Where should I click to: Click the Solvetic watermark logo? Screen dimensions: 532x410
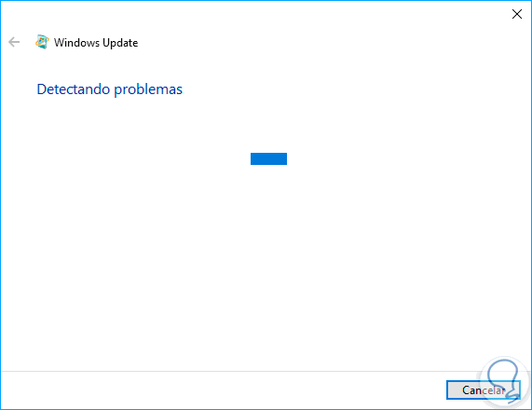503,380
